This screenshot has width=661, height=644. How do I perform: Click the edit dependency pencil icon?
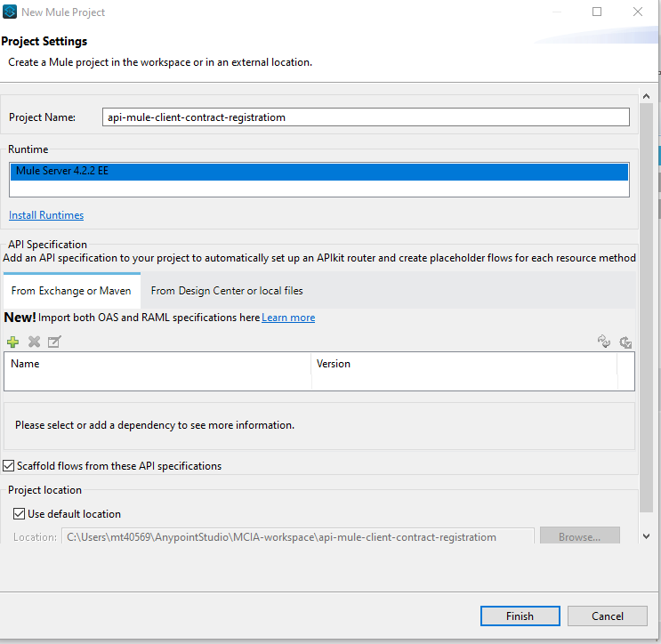click(54, 342)
